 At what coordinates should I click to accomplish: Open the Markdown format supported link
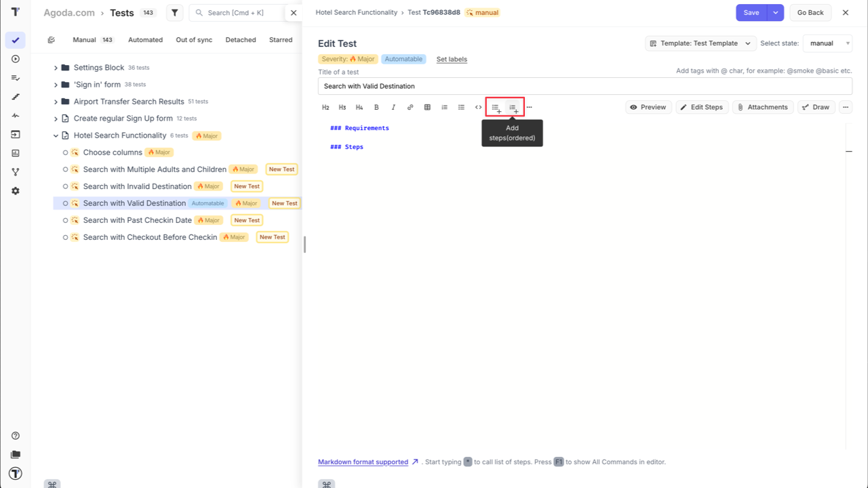(x=363, y=462)
